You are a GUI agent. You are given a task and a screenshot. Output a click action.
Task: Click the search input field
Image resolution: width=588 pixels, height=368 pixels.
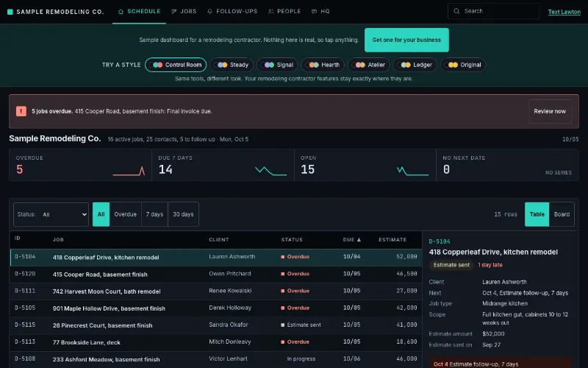coord(494,11)
